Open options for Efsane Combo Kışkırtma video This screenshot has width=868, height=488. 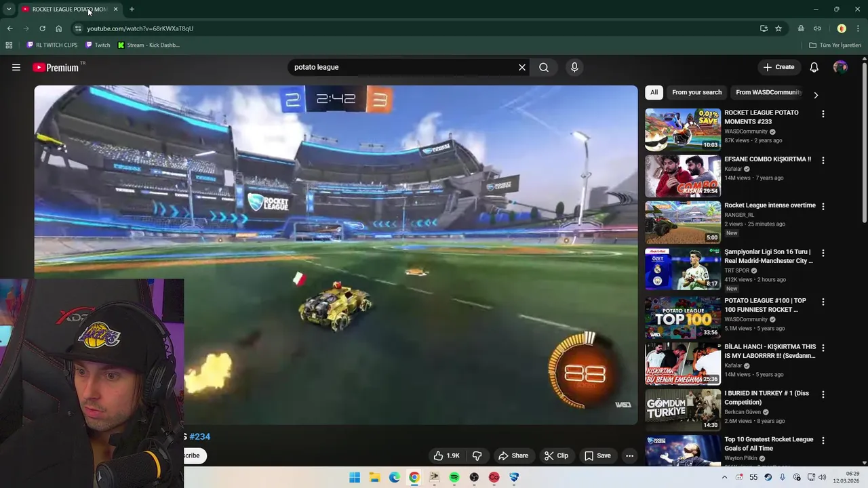tap(823, 161)
